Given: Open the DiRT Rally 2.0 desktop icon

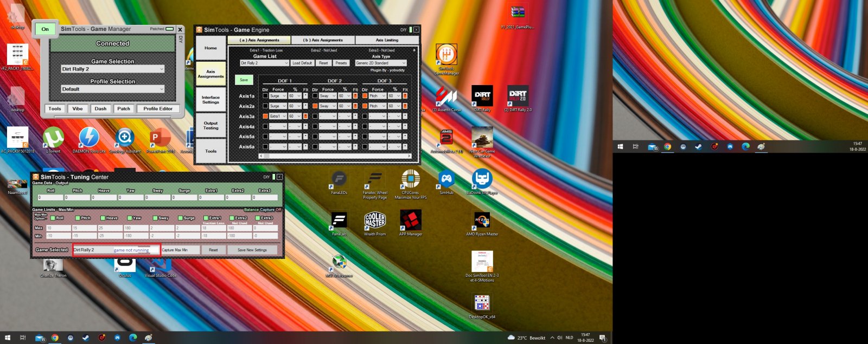Looking at the screenshot, I should 518,95.
